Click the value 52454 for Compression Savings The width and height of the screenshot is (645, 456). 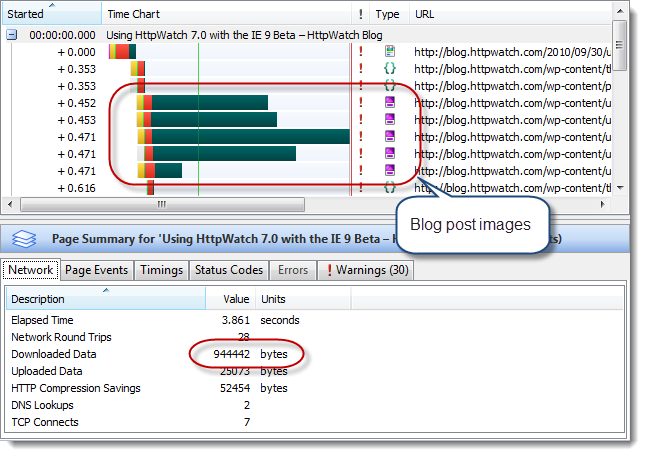pyautogui.click(x=235, y=388)
